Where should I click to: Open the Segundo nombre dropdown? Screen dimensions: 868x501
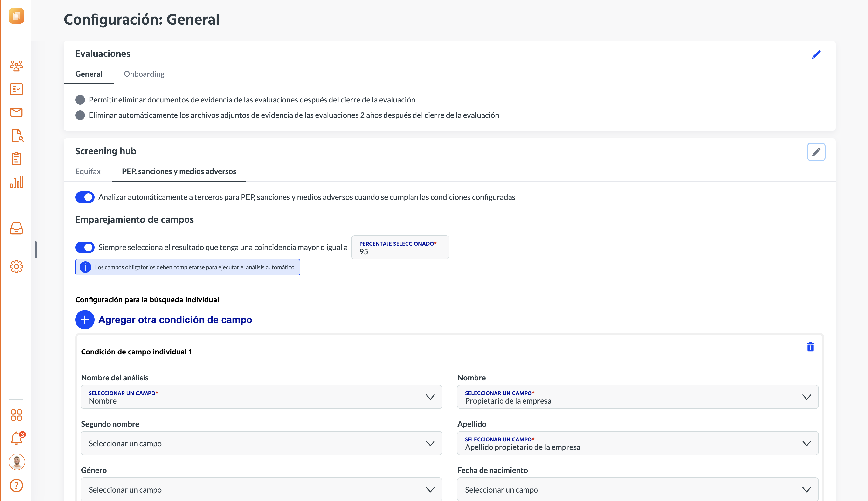(261, 443)
